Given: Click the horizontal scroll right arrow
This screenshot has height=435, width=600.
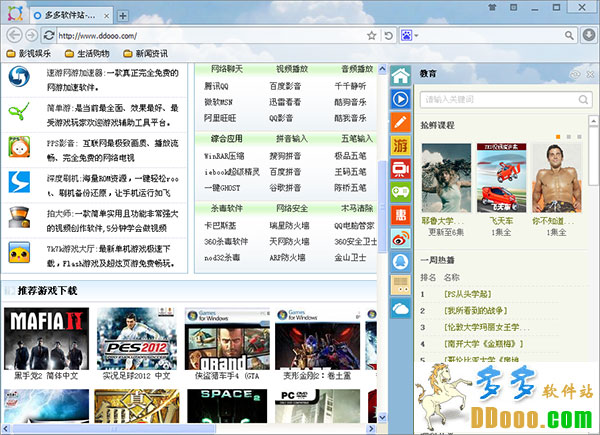Looking at the screenshot, I should (371, 429).
